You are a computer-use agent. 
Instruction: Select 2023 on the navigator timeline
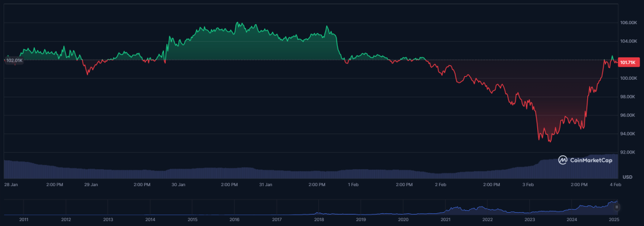(529, 219)
